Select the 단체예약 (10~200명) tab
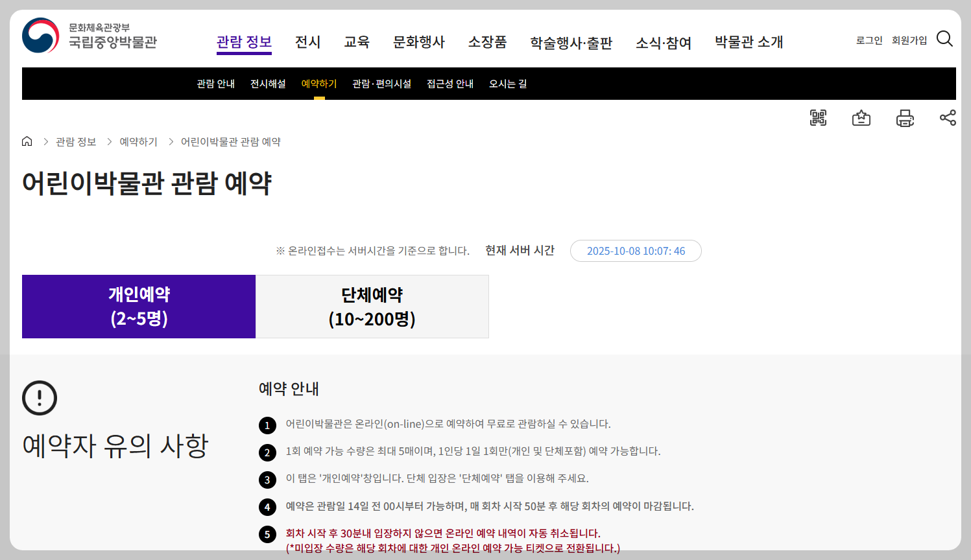Image resolution: width=971 pixels, height=560 pixels. (x=372, y=306)
